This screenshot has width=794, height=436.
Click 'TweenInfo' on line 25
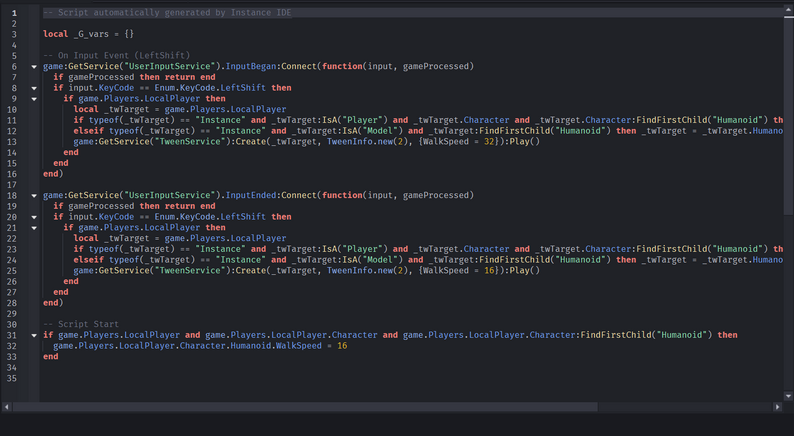[x=349, y=271]
